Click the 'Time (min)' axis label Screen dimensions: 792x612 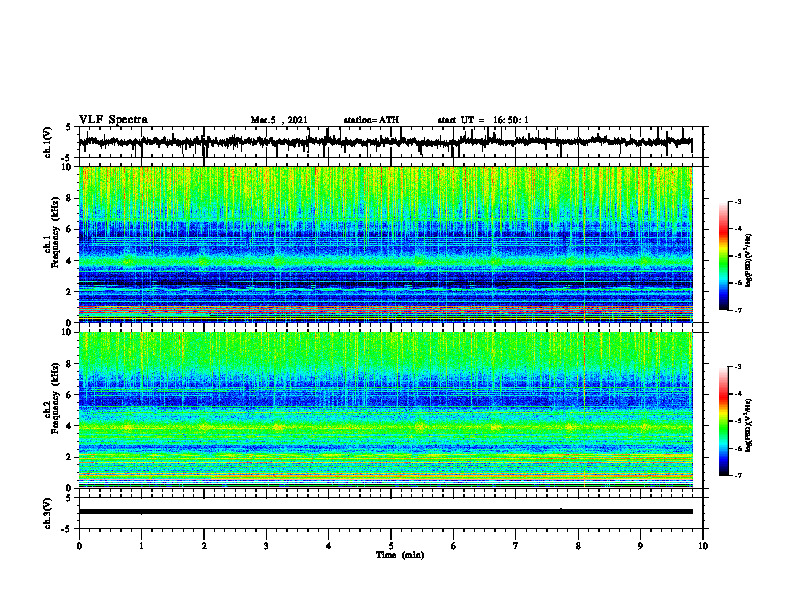(x=400, y=555)
